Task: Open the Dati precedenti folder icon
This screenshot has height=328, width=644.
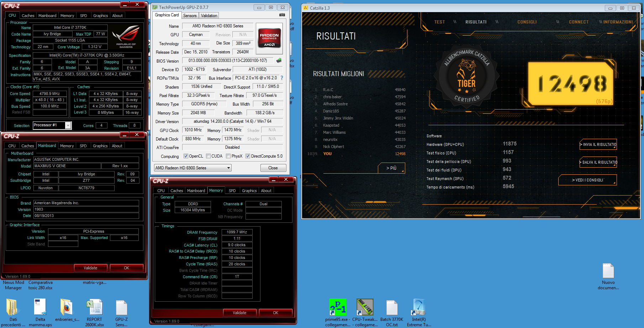Action: click(12, 307)
